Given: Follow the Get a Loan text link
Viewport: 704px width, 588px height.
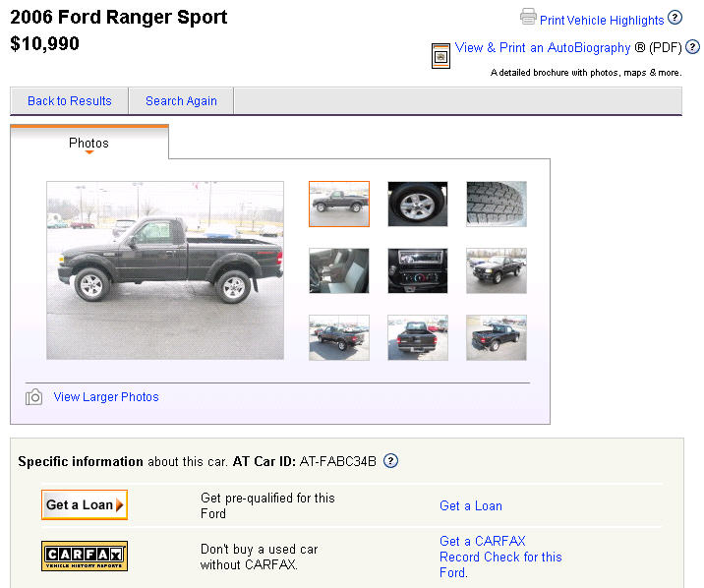Looking at the screenshot, I should coord(471,505).
